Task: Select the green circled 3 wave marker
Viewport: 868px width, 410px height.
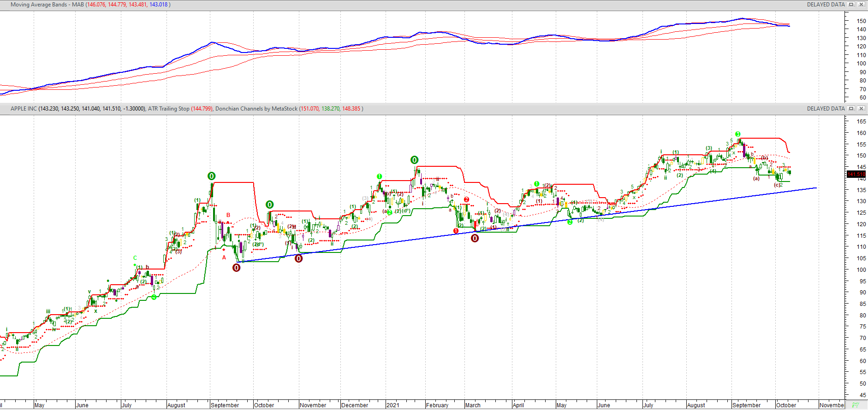Action: pyautogui.click(x=738, y=134)
